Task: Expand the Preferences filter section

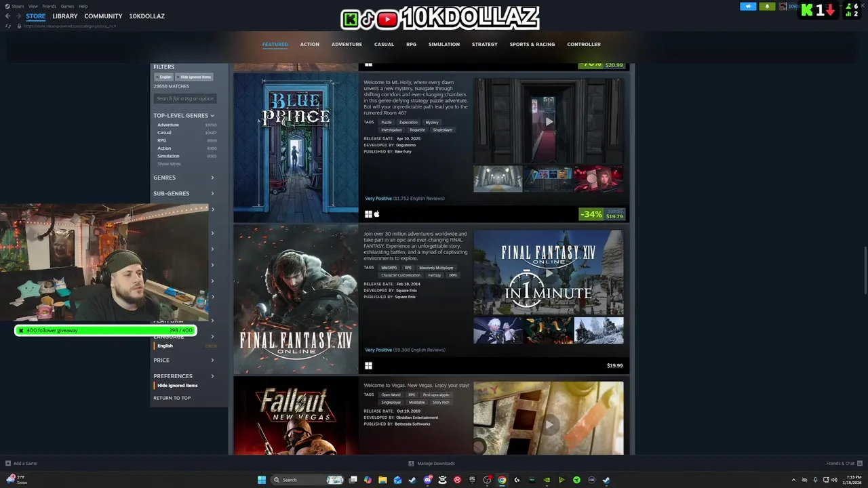Action: pyautogui.click(x=184, y=376)
